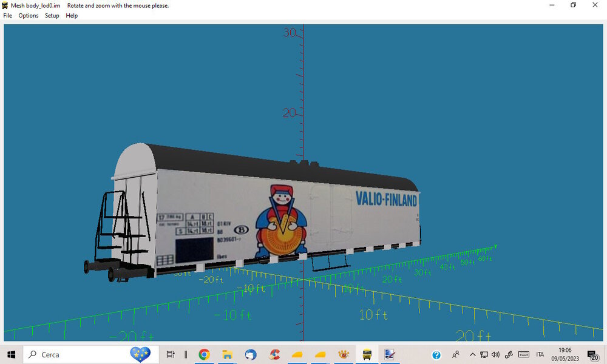Launch Google Chrome from the taskbar
Screen dimensions: 607x364
click(x=204, y=354)
